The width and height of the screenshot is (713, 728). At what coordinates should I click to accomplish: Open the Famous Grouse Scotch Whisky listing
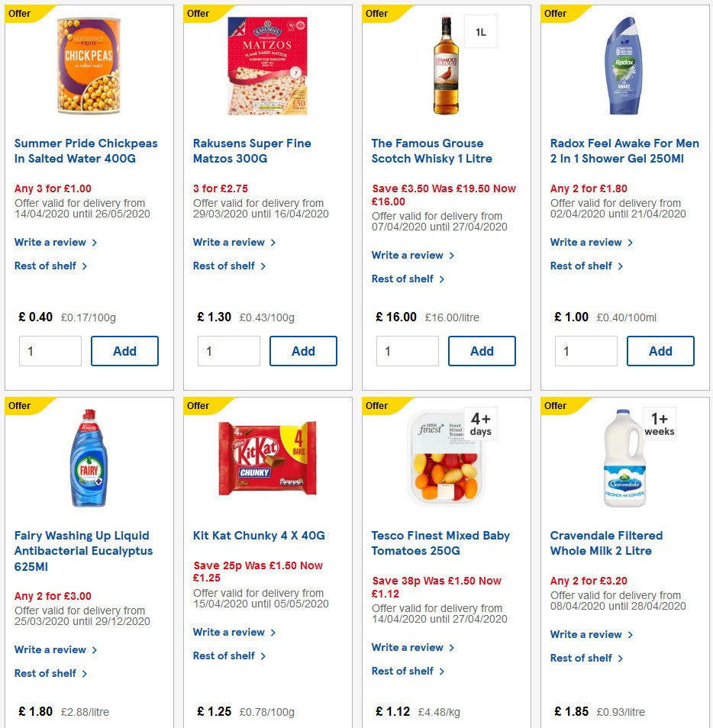tap(427, 151)
